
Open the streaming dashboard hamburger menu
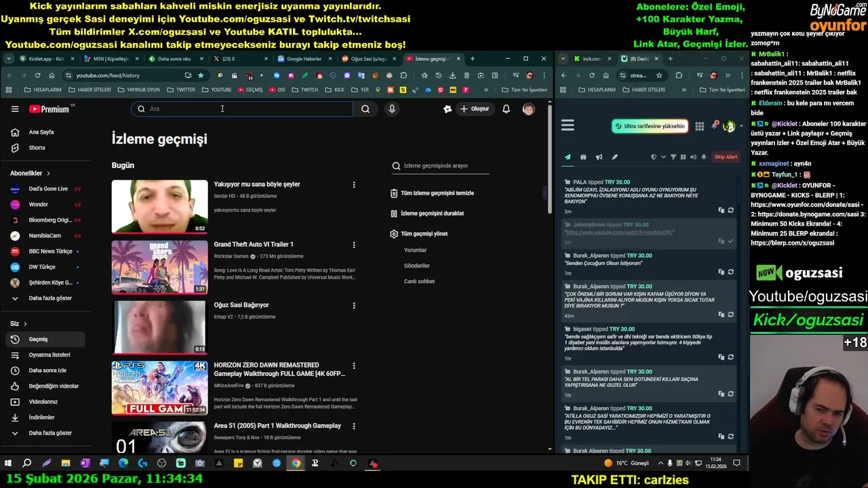(x=568, y=125)
